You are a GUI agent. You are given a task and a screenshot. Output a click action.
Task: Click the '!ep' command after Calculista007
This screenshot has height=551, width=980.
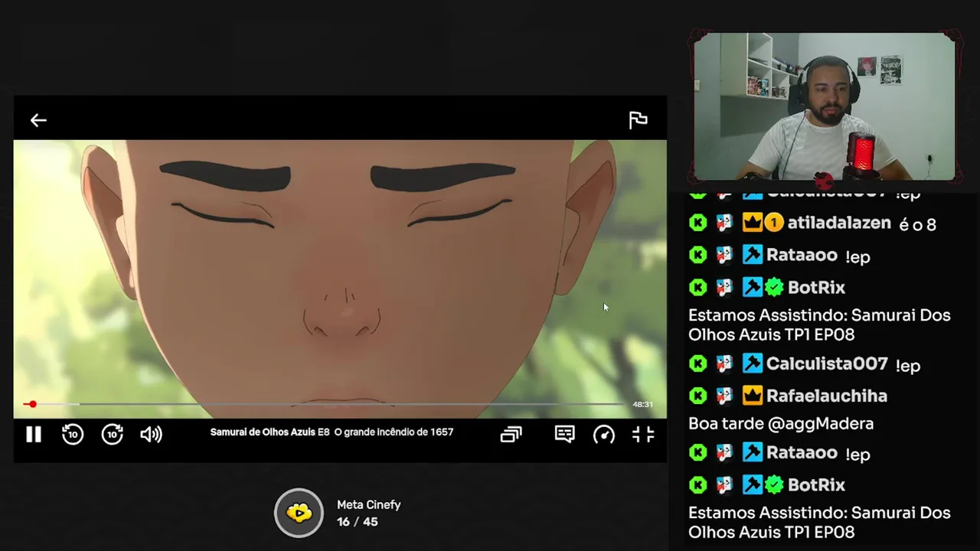pos(908,366)
